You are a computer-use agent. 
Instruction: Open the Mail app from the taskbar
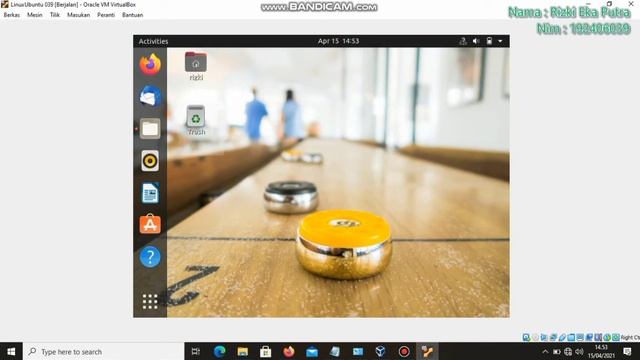click(312, 351)
